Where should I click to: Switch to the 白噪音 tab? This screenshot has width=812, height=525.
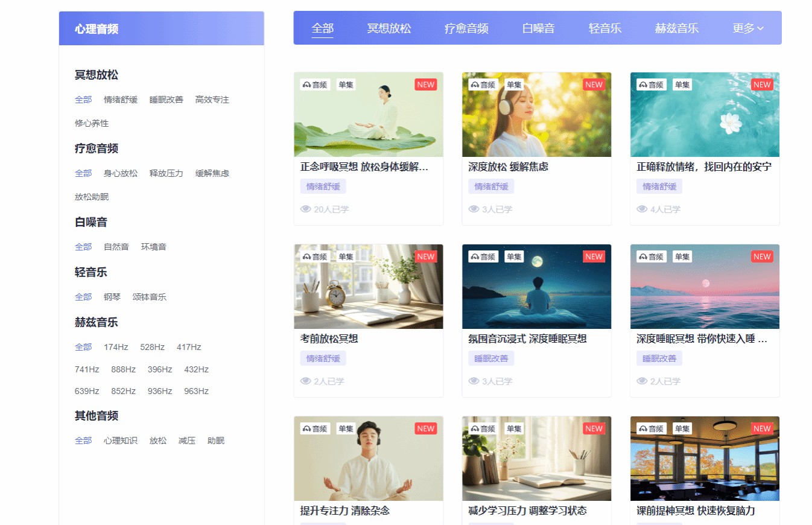point(538,28)
